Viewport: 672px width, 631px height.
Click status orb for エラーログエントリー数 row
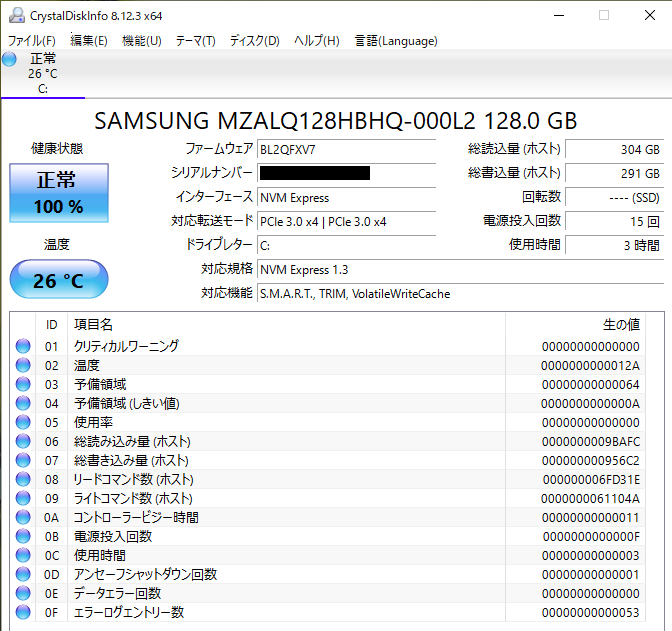tap(23, 612)
